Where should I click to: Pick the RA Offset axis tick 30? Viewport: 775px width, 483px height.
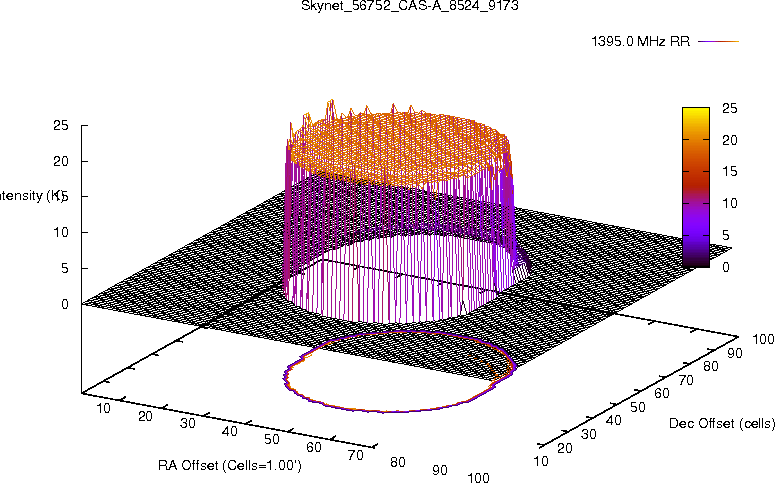[x=188, y=424]
